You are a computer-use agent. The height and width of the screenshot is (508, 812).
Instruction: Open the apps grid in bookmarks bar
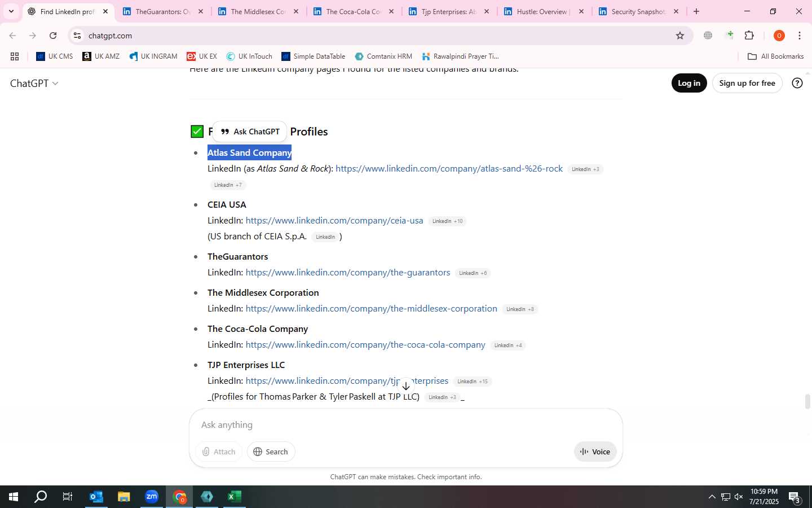point(15,56)
